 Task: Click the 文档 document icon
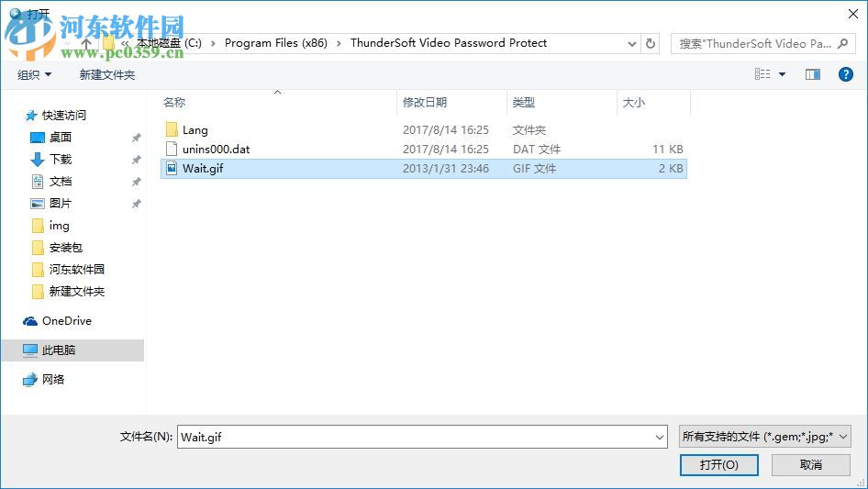pyautogui.click(x=37, y=182)
